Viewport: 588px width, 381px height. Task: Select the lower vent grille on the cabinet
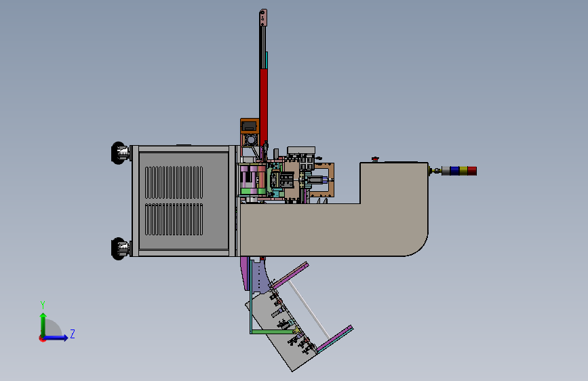[174, 220]
